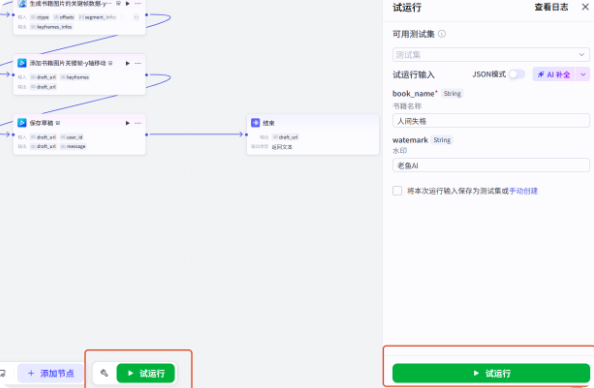Click the 结束 node title
This screenshot has width=594, height=388.
(269, 123)
